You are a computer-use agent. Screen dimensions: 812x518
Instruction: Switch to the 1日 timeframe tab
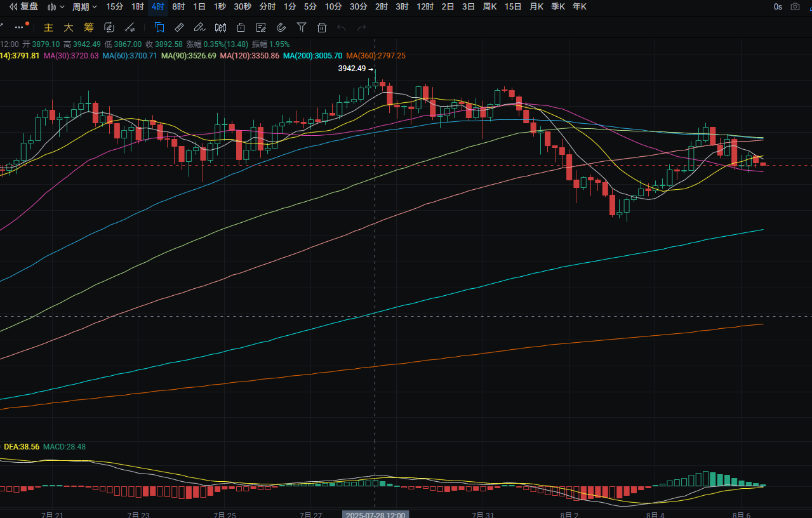click(x=199, y=7)
